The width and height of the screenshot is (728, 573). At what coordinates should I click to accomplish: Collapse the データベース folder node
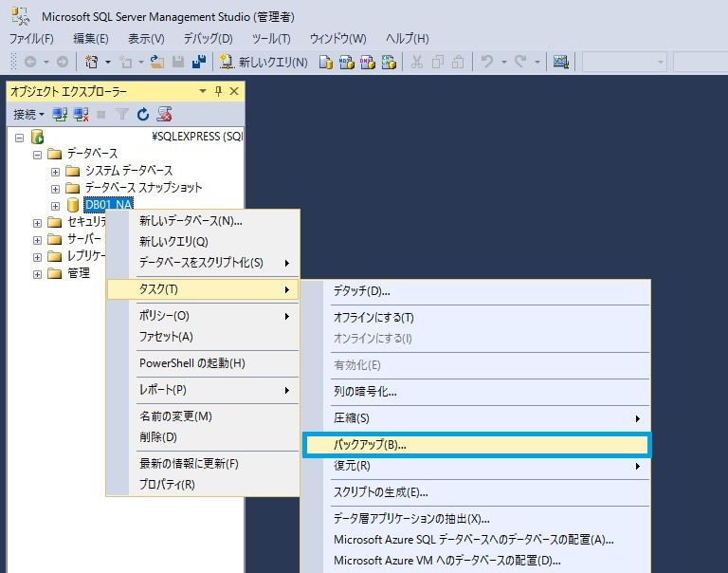[37, 155]
